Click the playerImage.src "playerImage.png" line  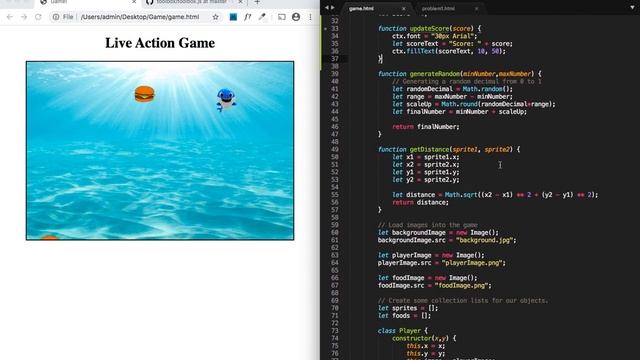click(442, 263)
